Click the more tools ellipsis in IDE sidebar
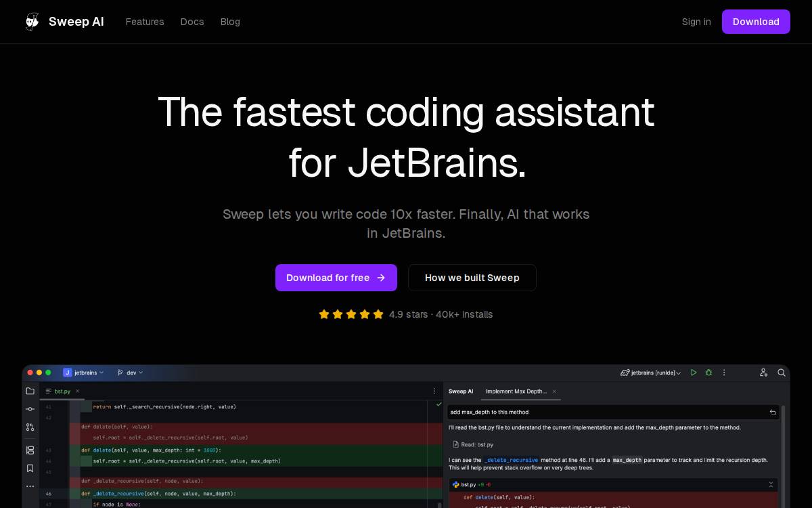Image resolution: width=812 pixels, height=508 pixels. [30, 486]
